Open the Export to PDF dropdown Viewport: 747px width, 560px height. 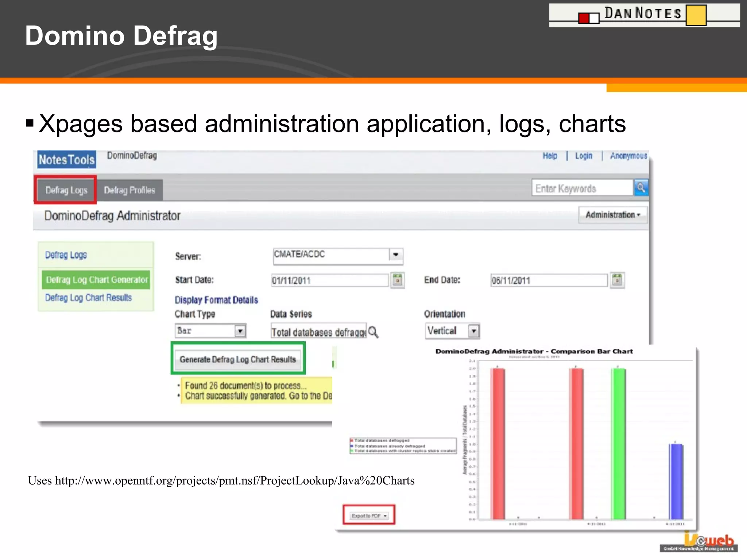click(369, 516)
